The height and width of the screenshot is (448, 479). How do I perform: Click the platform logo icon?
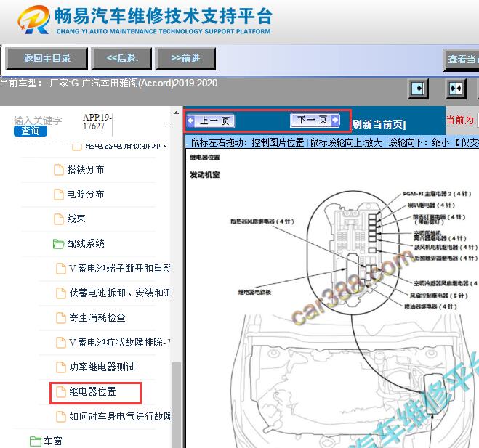click(33, 19)
